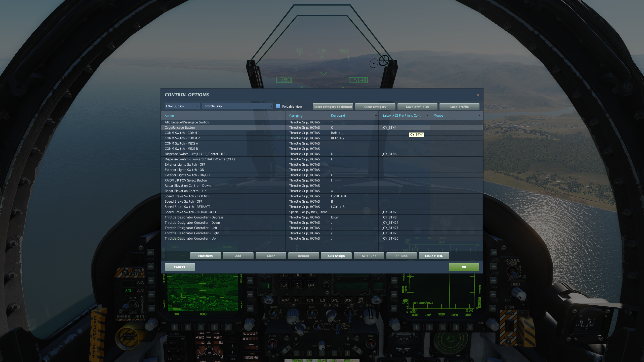Click the Axis Tune button

pyautogui.click(x=369, y=256)
